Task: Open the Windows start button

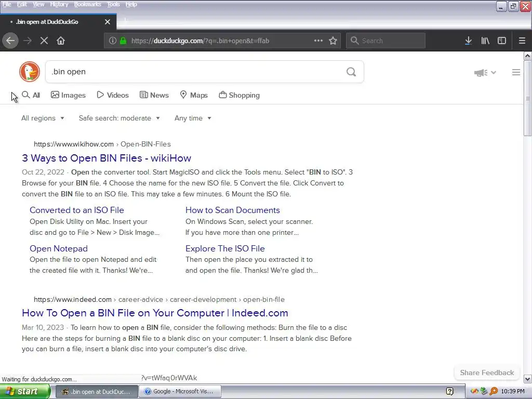Action: (25, 392)
